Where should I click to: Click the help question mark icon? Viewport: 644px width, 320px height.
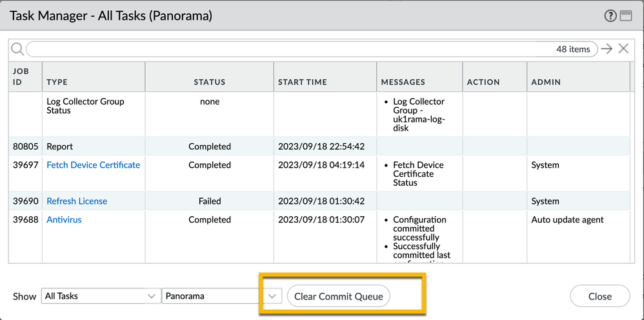click(610, 16)
